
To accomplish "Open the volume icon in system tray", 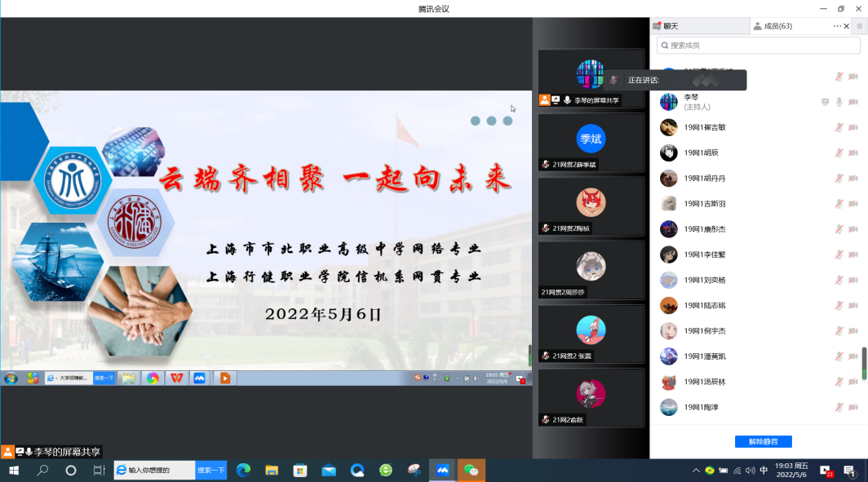I will pyautogui.click(x=750, y=471).
